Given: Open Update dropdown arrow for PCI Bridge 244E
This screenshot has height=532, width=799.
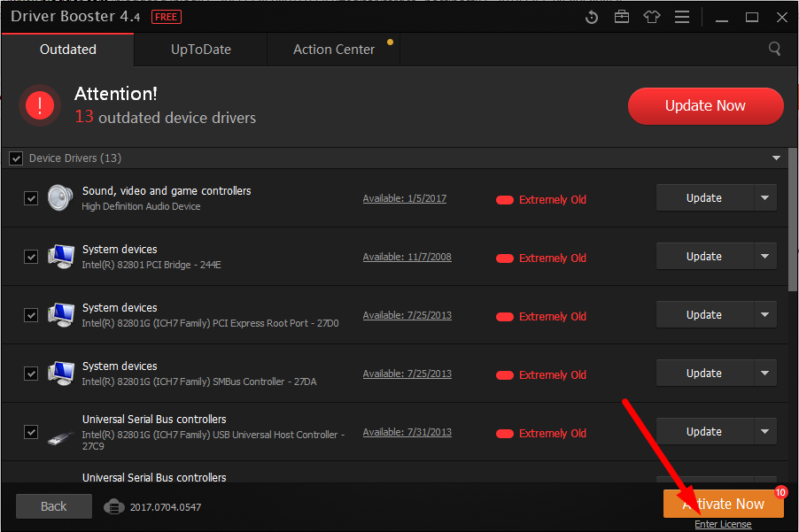Looking at the screenshot, I should [x=764, y=256].
